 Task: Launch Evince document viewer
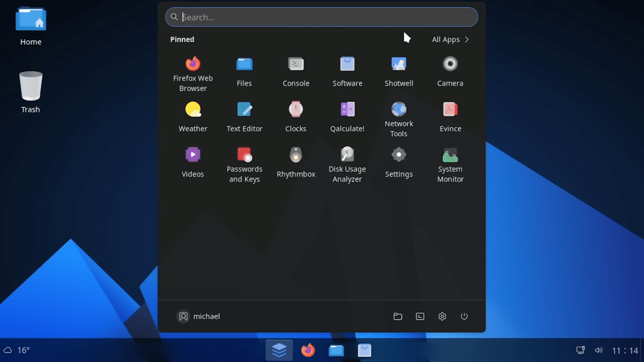coord(450,110)
